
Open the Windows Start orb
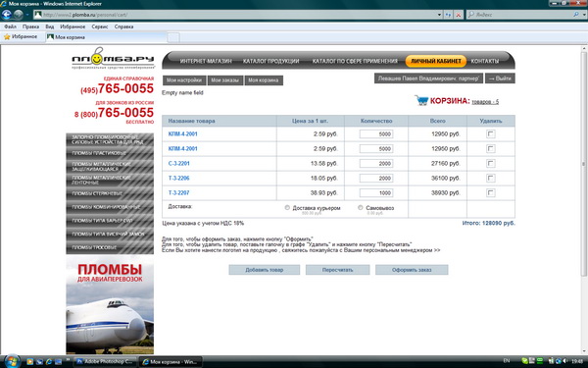point(12,361)
